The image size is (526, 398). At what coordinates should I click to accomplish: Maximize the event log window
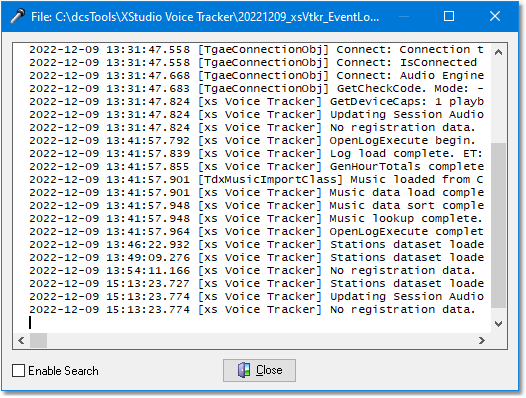[x=449, y=16]
